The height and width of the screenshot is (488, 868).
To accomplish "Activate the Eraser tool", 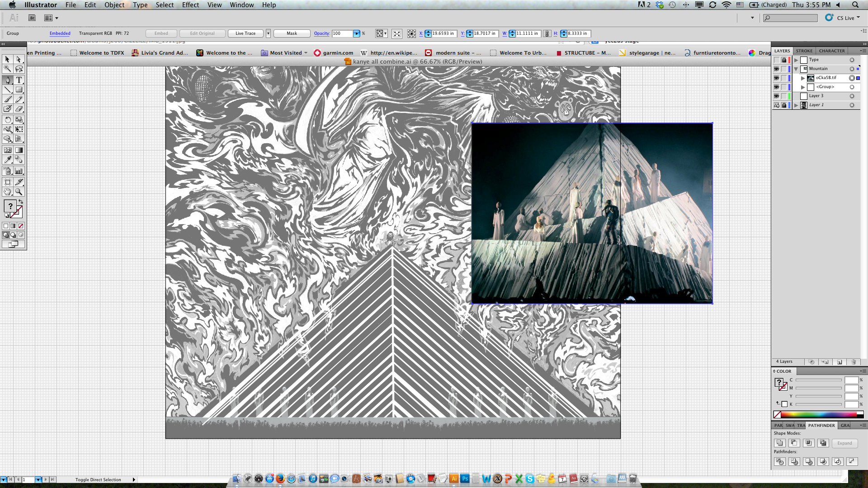I will pos(19,109).
